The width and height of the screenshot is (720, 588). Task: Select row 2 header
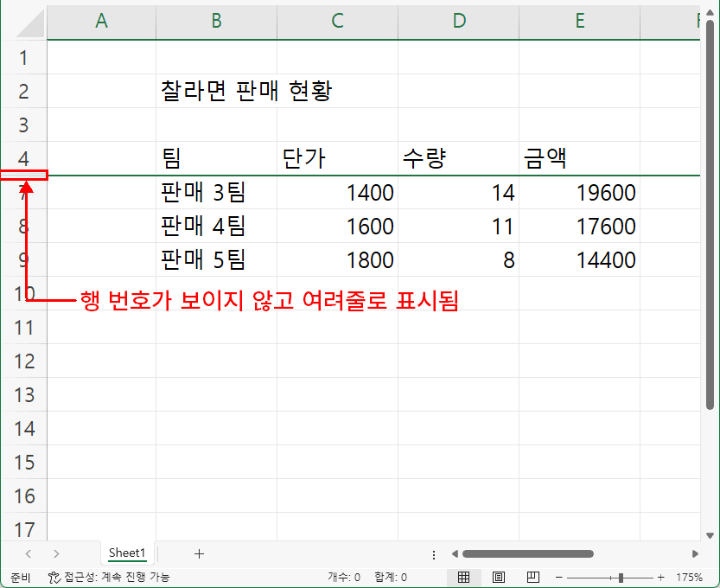[x=23, y=91]
